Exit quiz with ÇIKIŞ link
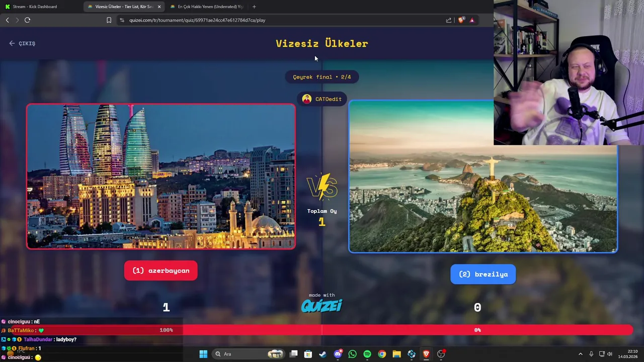644x362 pixels. tap(22, 43)
